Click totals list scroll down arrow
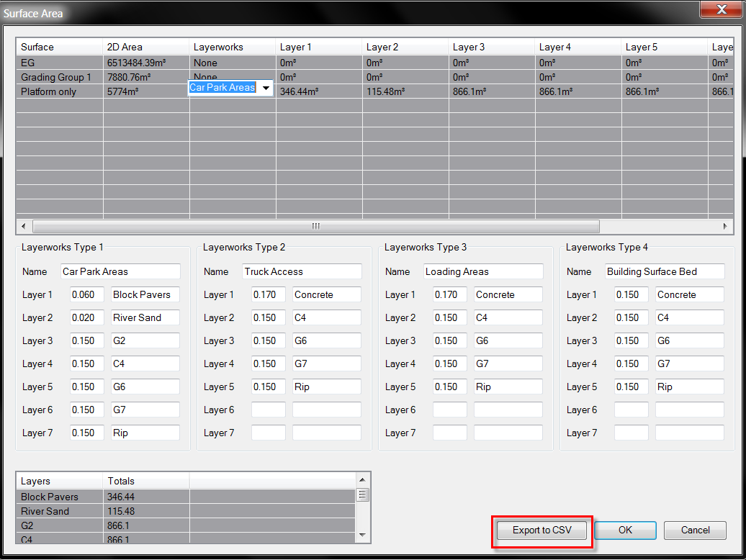The image size is (746, 560). point(362,536)
